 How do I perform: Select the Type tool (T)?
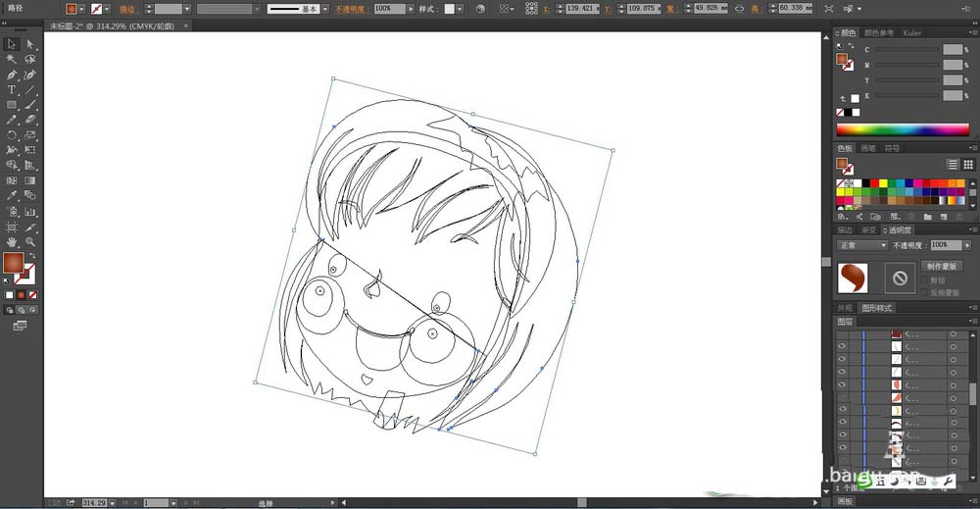tap(11, 90)
